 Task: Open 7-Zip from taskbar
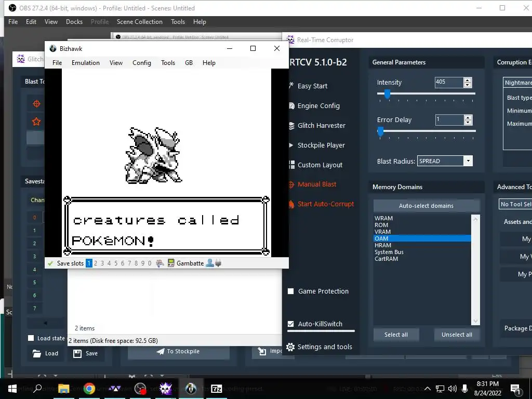click(x=217, y=389)
